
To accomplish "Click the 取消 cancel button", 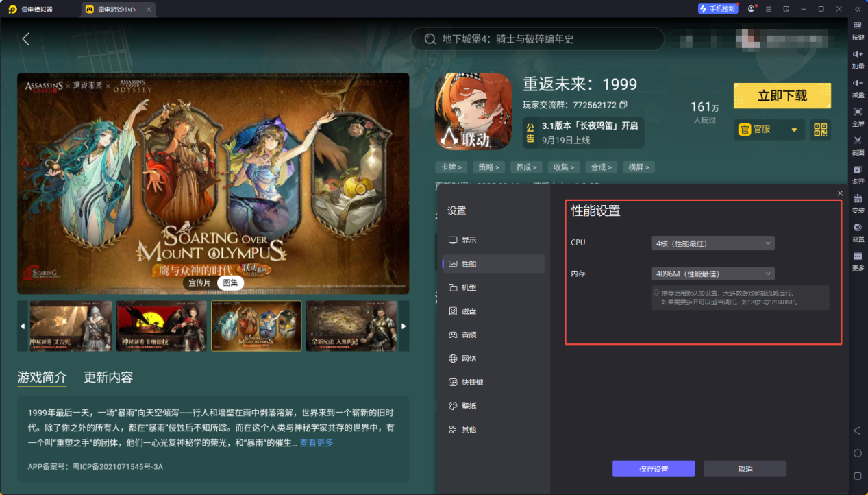I will click(x=745, y=469).
